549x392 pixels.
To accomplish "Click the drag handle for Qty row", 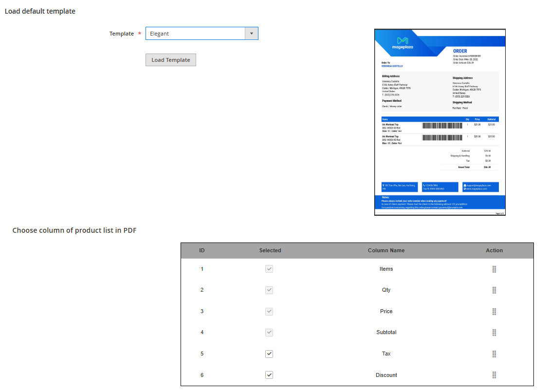I will click(x=494, y=290).
